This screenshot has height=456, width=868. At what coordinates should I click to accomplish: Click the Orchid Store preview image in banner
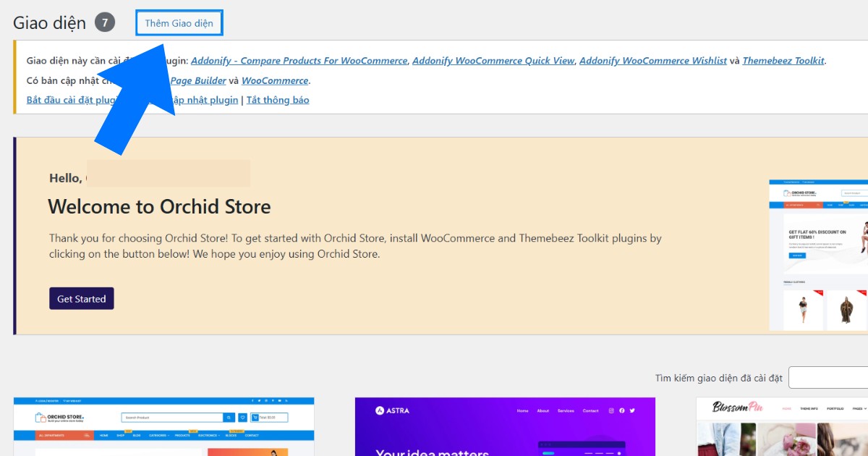(x=818, y=255)
